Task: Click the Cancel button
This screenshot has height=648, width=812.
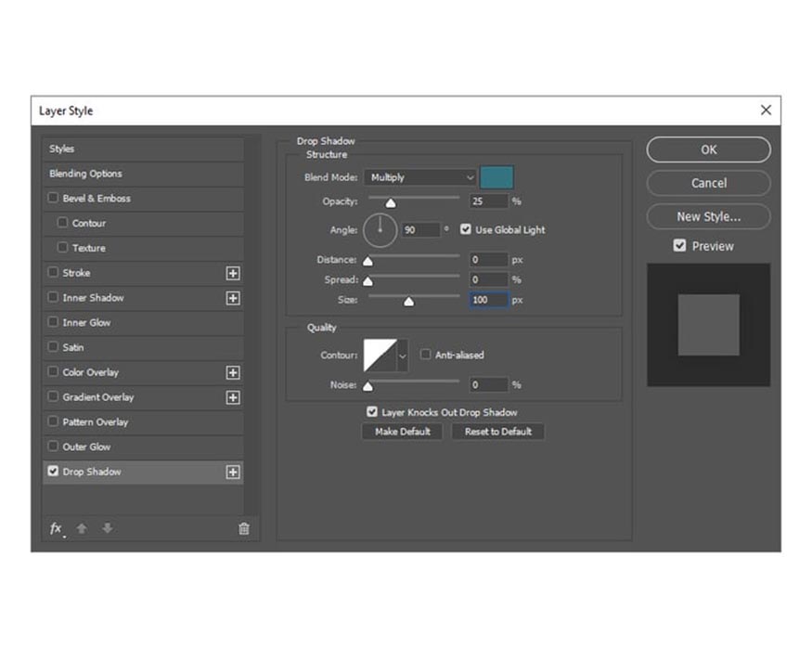Action: coord(708,183)
